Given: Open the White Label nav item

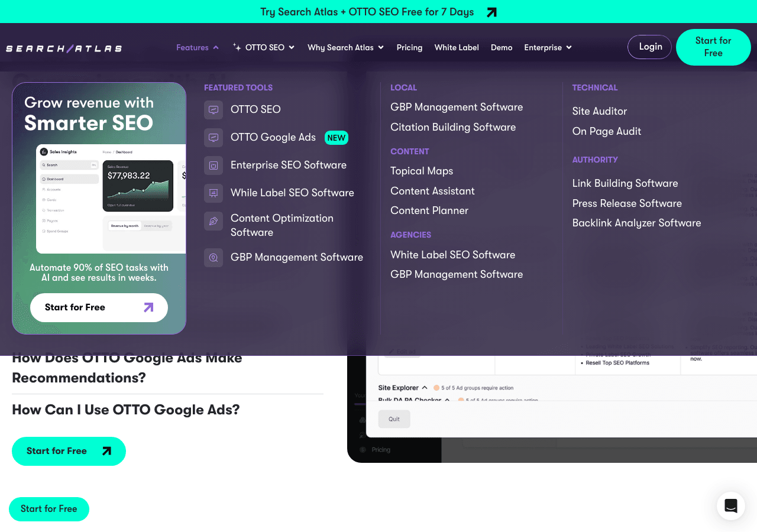Looking at the screenshot, I should click(457, 47).
